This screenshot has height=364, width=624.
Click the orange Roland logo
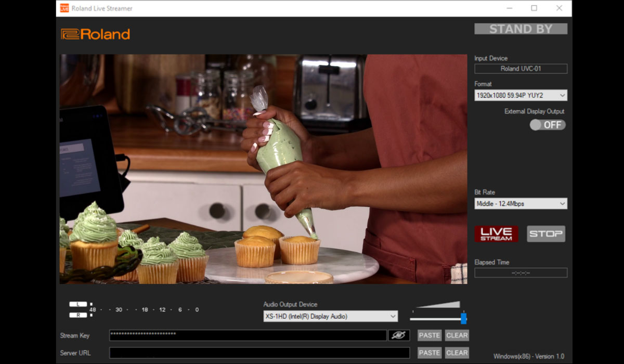coord(96,34)
